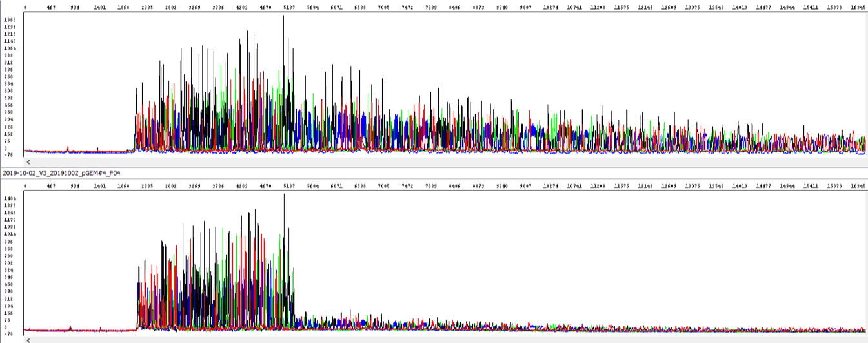Click the small red bump near 934 in the bottom trace
The image size is (868, 343).
[70, 327]
